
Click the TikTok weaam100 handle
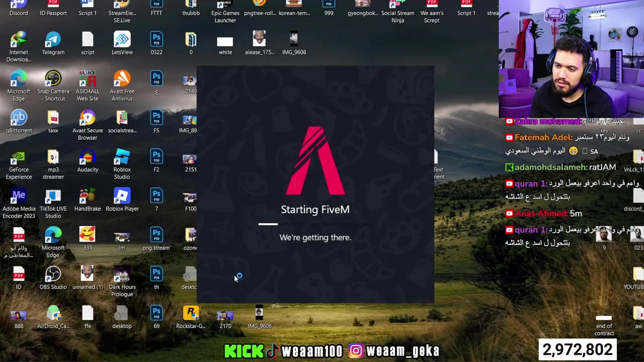point(304,351)
